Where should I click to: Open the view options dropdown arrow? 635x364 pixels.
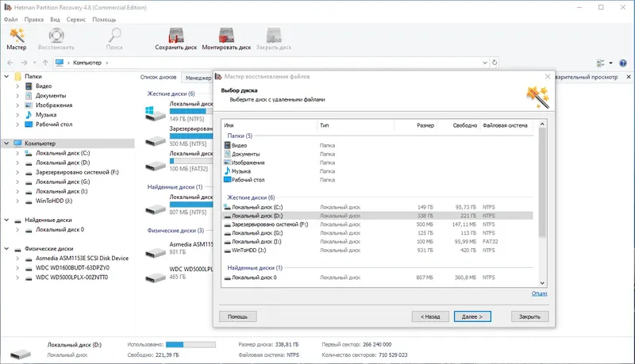tap(610, 63)
